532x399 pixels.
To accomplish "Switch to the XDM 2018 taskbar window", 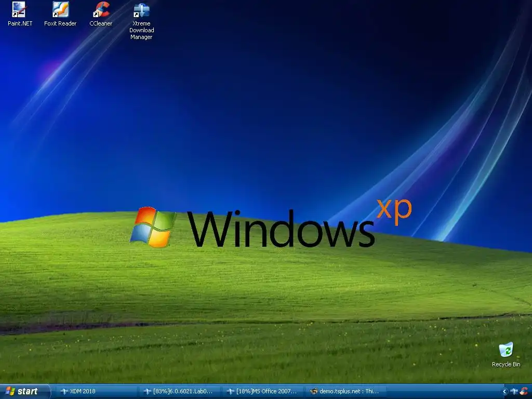I will [96, 391].
